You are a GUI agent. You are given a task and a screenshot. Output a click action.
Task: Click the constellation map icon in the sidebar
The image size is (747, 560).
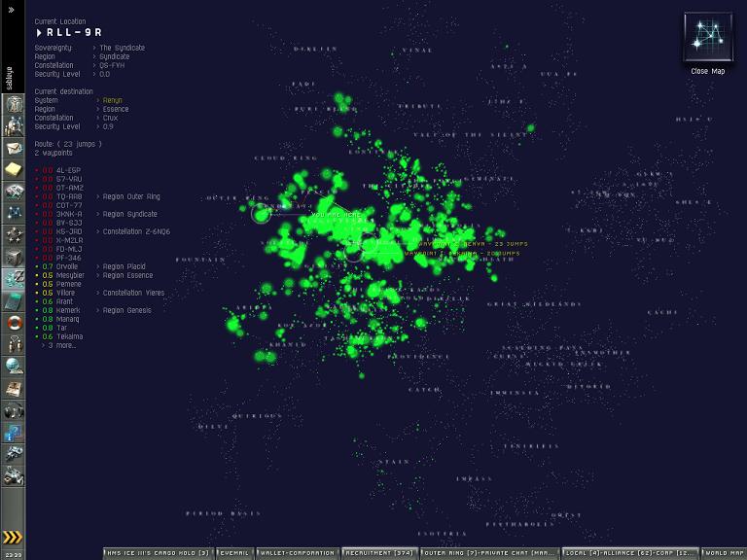coord(14,213)
